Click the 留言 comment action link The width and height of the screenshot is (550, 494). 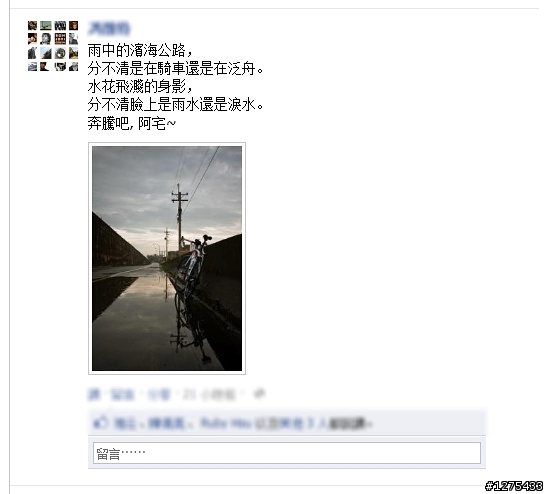122,395
